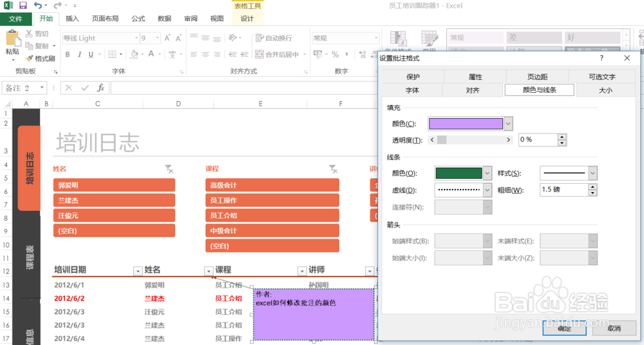Select 中级会计 slicer item
Screen dimensions: 644x345
tap(272, 231)
